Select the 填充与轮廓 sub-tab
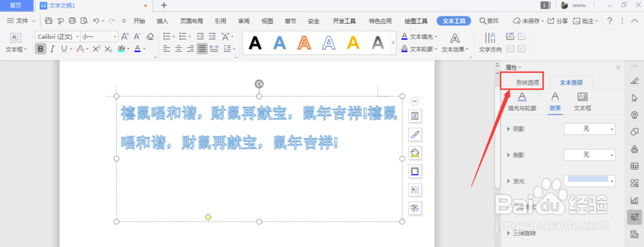The height and width of the screenshot is (247, 644). pyautogui.click(x=522, y=102)
